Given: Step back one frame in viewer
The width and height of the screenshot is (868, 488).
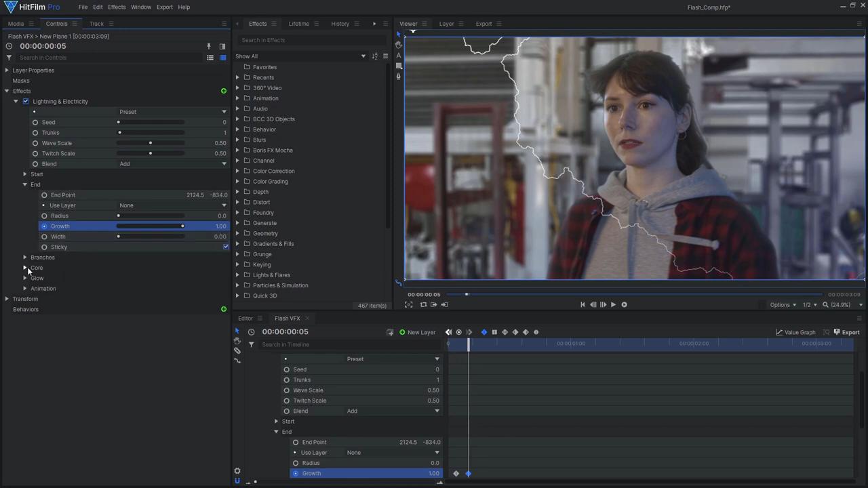Looking at the screenshot, I should pyautogui.click(x=593, y=304).
